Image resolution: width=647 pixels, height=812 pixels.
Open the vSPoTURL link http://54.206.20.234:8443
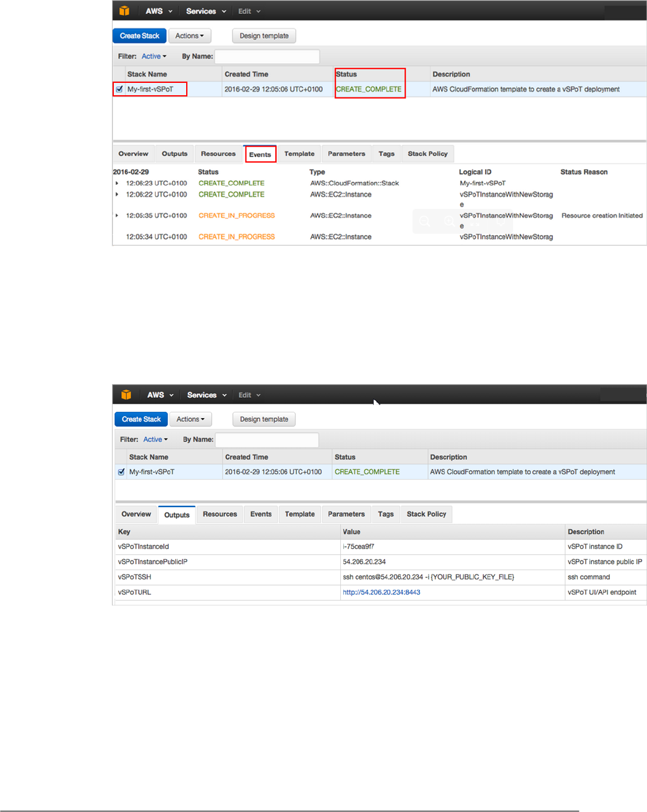pos(382,592)
